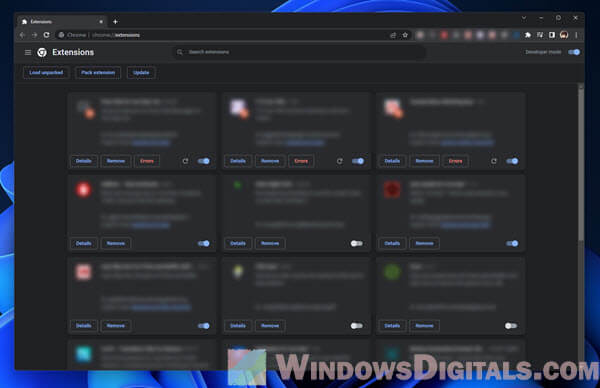600x388 pixels.
Task: Click the blue inspect link in dark red icon card
Action: (x=465, y=225)
